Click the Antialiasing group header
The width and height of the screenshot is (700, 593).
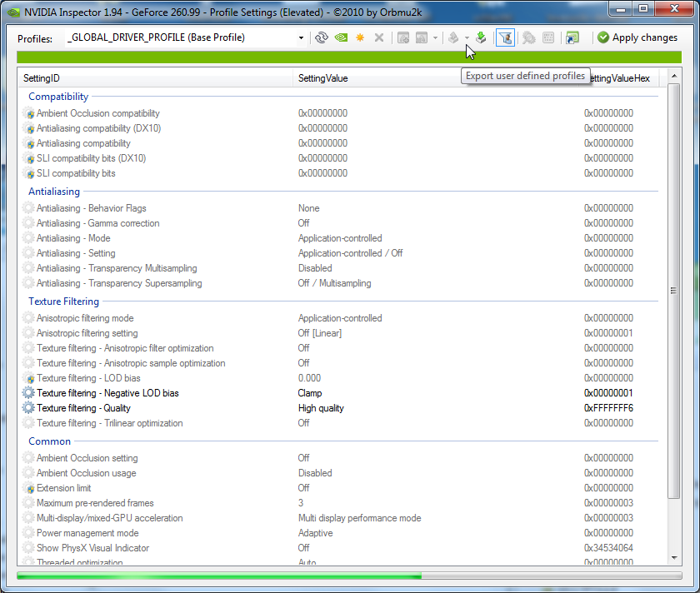52,192
